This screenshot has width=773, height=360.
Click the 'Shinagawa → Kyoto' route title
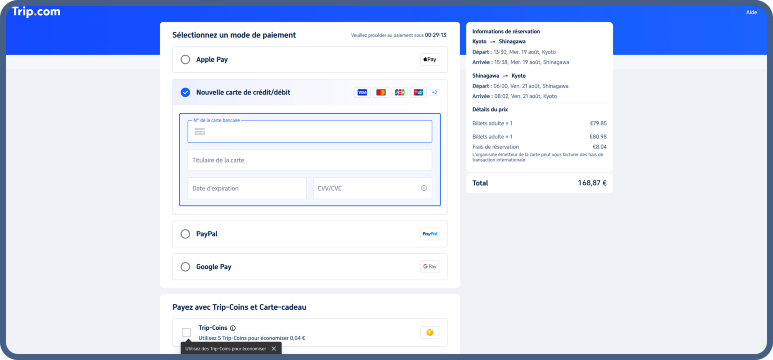coord(499,76)
